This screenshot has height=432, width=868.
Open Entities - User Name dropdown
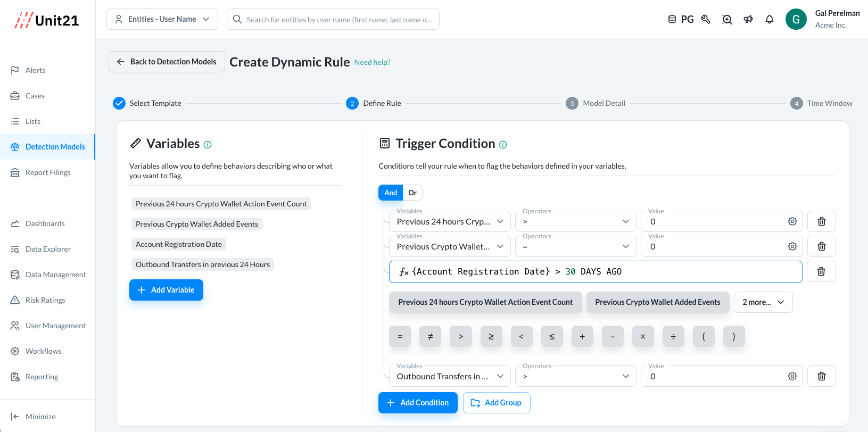162,19
